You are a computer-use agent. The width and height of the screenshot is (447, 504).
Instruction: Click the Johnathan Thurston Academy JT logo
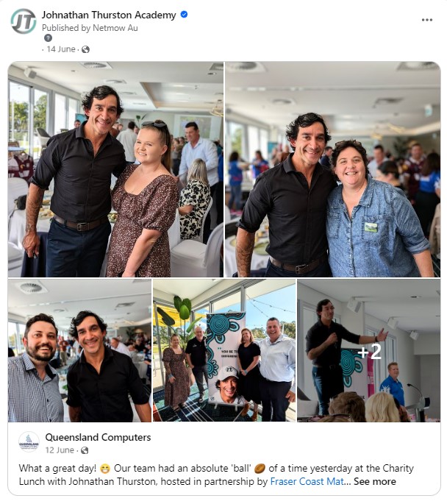24,21
